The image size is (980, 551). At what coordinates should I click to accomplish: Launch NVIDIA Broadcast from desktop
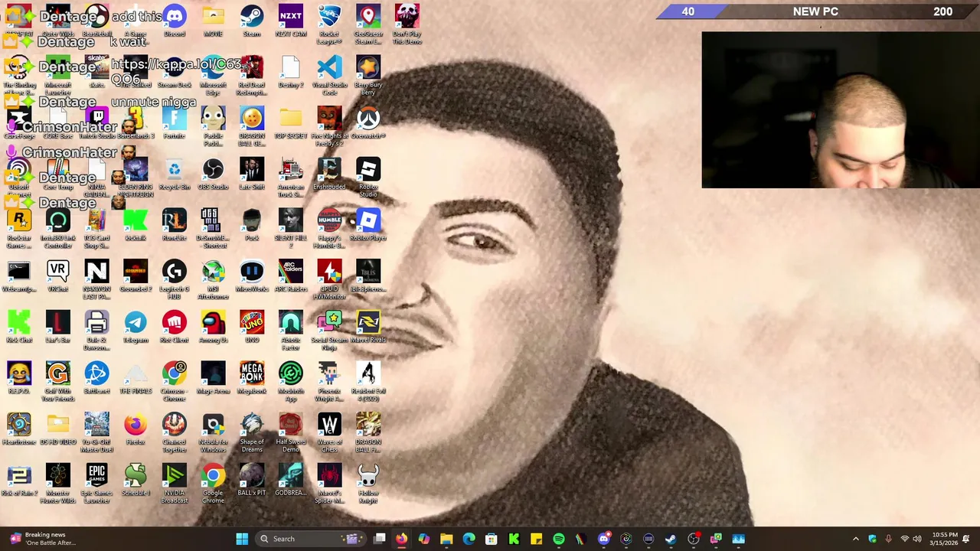(175, 484)
